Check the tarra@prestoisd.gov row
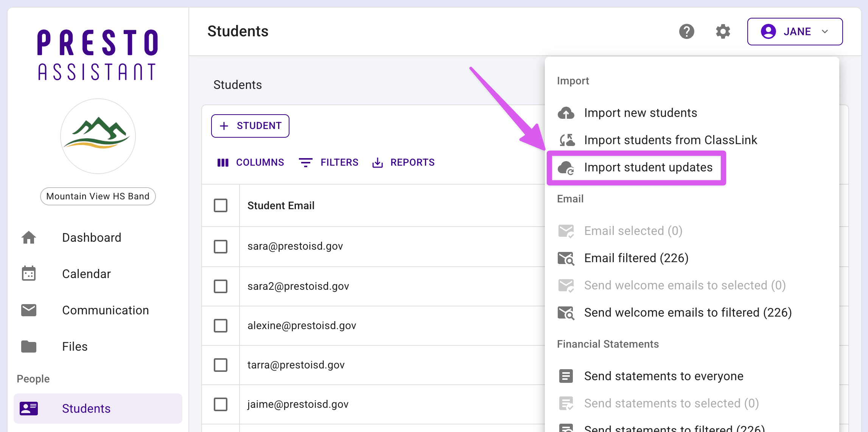 coord(221,365)
